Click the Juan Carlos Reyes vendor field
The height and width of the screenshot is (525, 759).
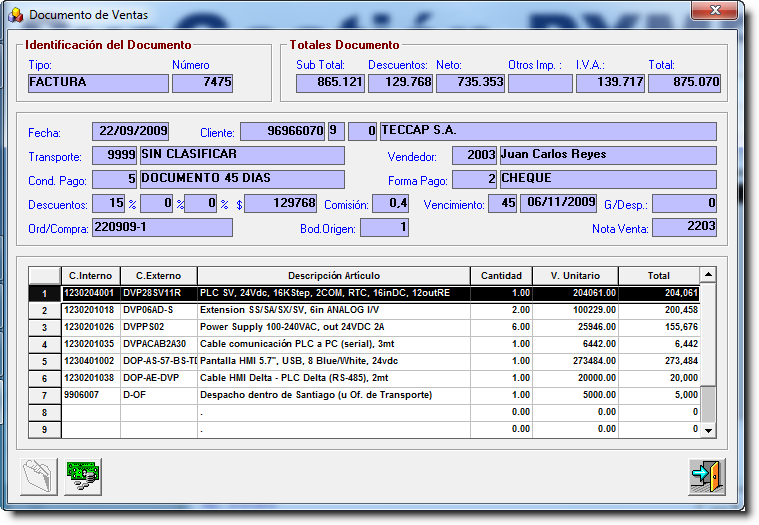(608, 155)
